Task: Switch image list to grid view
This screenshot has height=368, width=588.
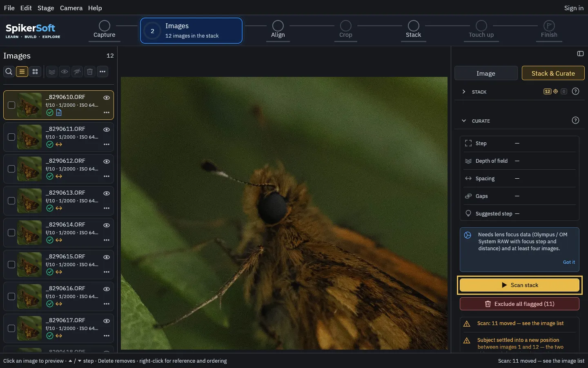Action: [35, 72]
